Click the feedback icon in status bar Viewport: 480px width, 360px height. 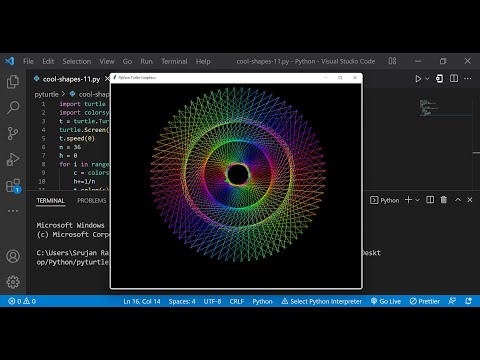(452, 301)
